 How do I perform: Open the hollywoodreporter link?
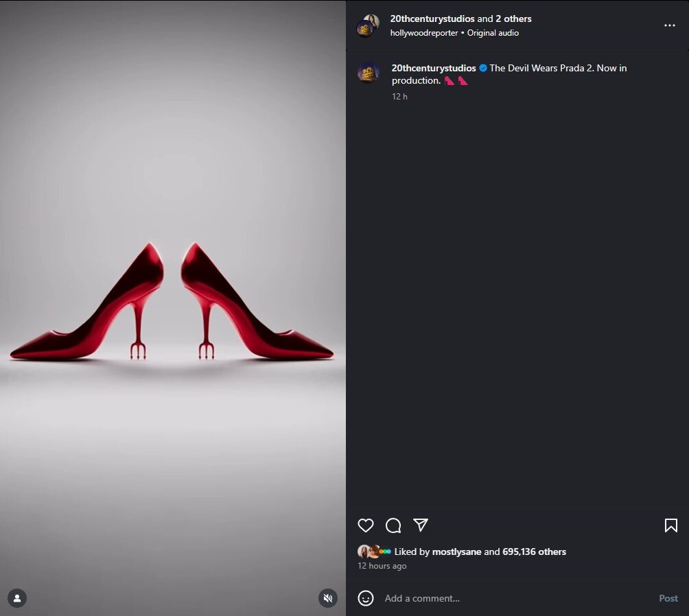click(x=423, y=33)
